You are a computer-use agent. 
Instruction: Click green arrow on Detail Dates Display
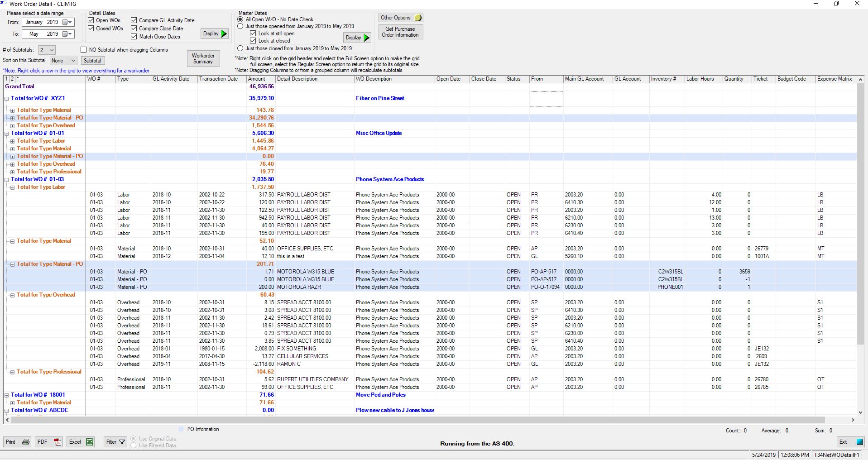click(x=224, y=34)
